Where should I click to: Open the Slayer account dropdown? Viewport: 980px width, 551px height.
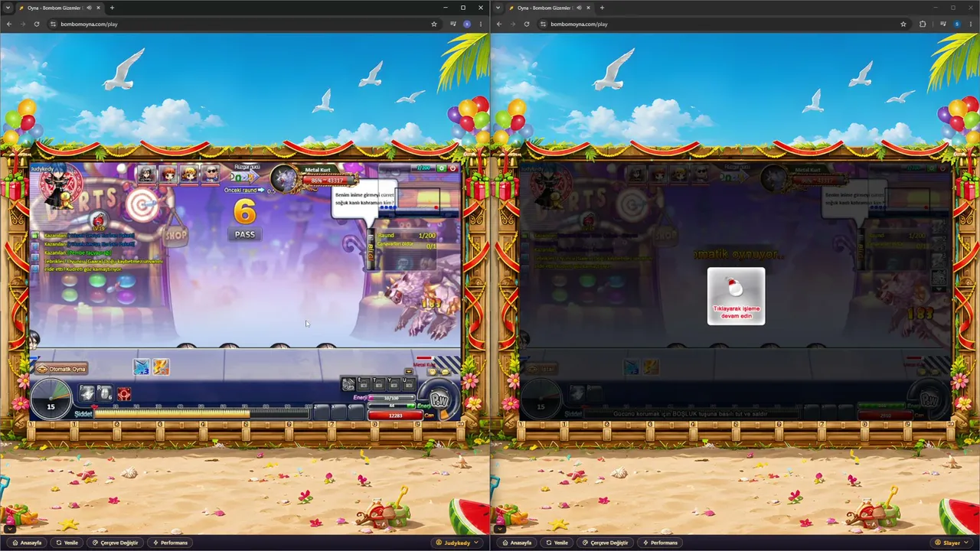pos(951,543)
